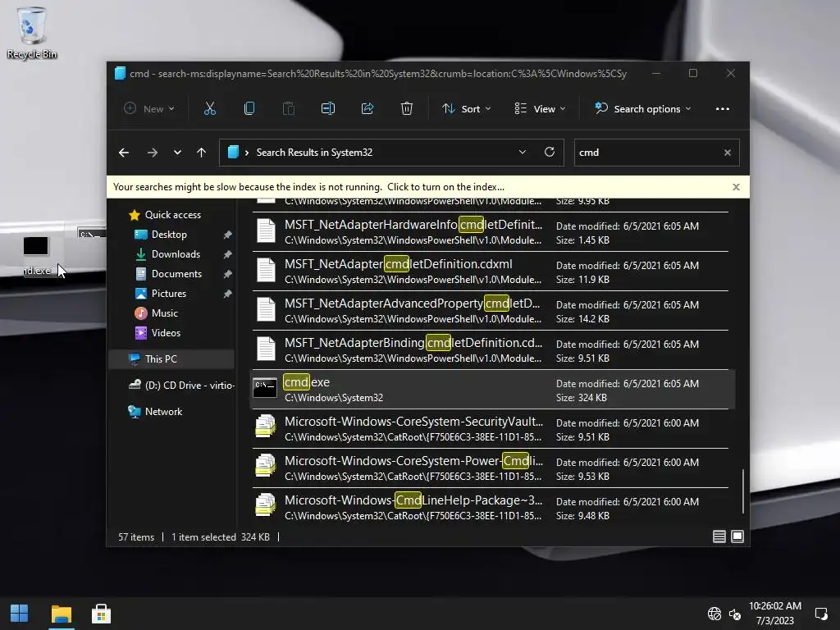Clear the cmd search text

[727, 153]
